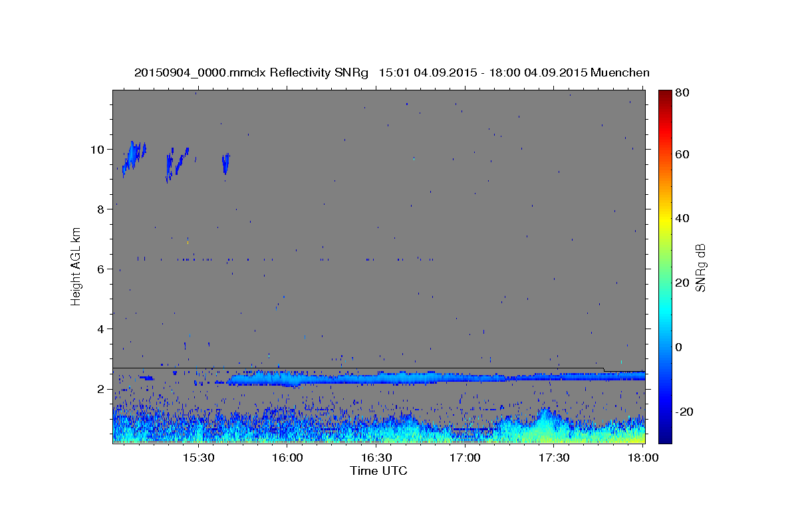
Task: Click the colorbar value 40
Action: coord(683,218)
